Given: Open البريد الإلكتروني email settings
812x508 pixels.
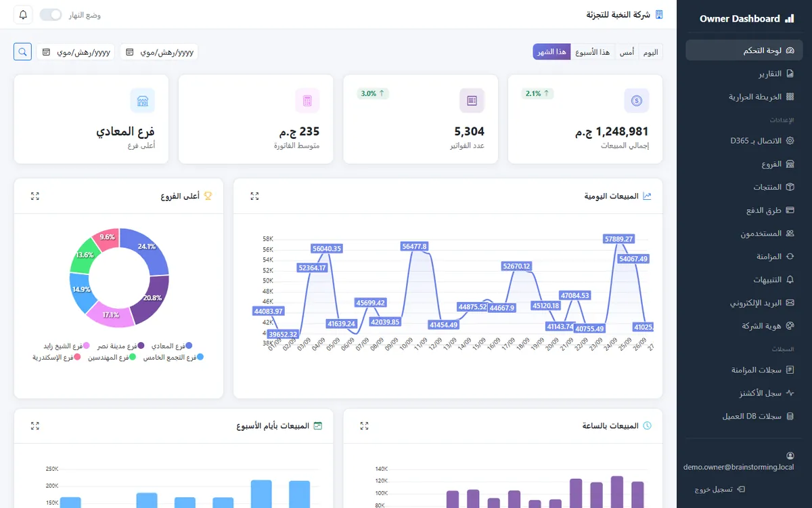Looking at the screenshot, I should (x=744, y=303).
